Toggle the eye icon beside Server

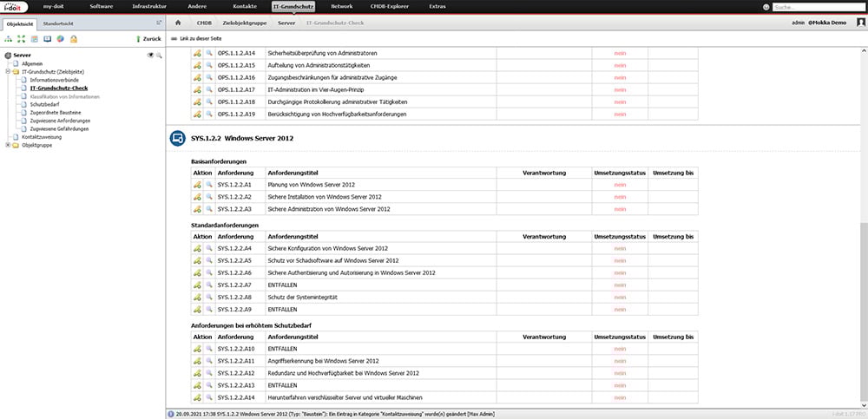(150, 56)
